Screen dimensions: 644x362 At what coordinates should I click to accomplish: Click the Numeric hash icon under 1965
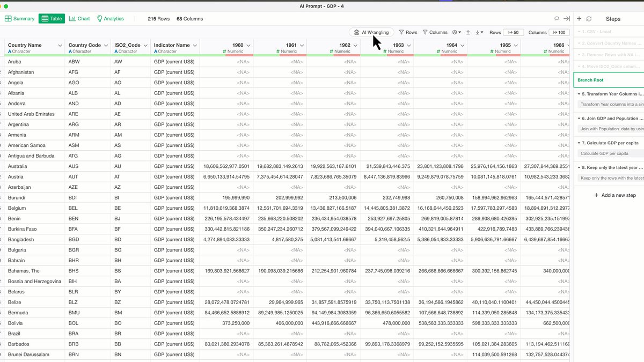(492, 51)
